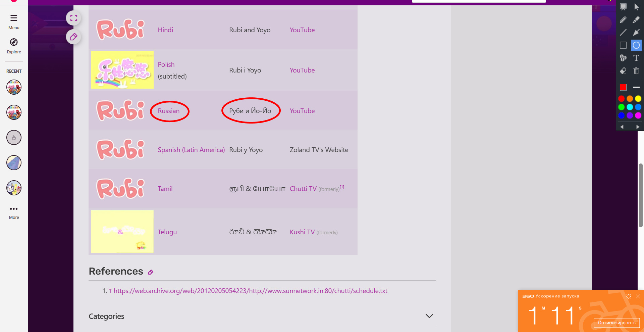Expand toolbar with right arrow
Viewport: 644px width, 332px height.
[x=638, y=127]
